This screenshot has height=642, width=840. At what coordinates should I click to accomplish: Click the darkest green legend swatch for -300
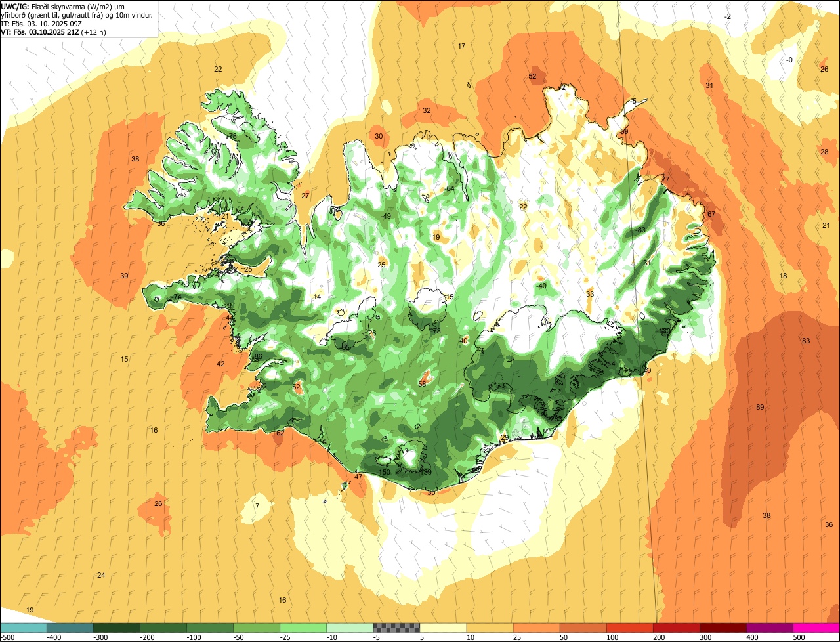point(117,628)
